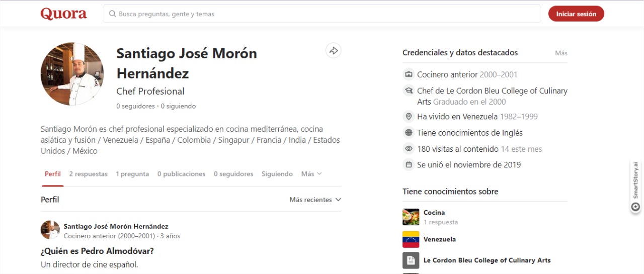Click the briefcase icon beside Cocinero anterior

coord(409,74)
